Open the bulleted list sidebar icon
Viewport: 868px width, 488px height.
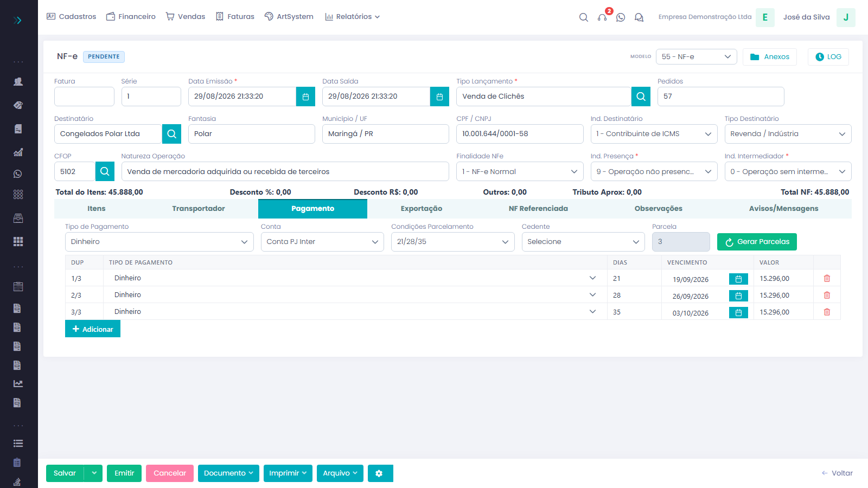[18, 443]
